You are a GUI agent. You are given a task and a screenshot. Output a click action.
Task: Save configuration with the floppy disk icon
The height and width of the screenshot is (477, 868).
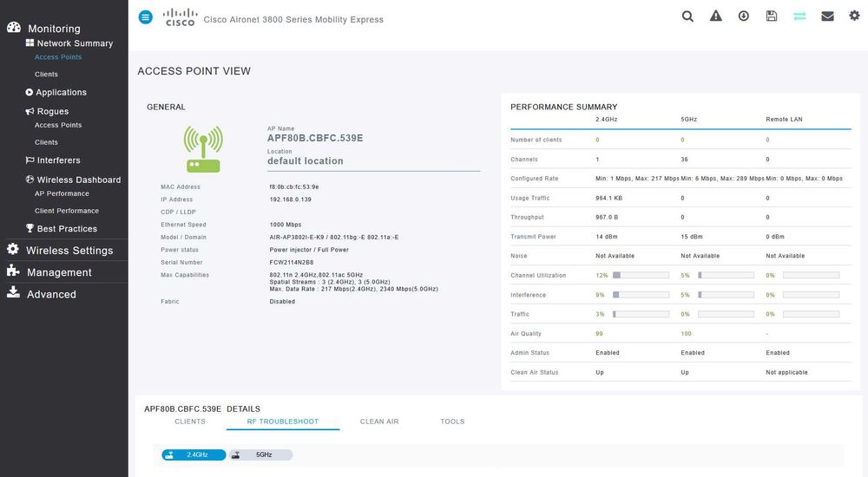[x=771, y=16]
